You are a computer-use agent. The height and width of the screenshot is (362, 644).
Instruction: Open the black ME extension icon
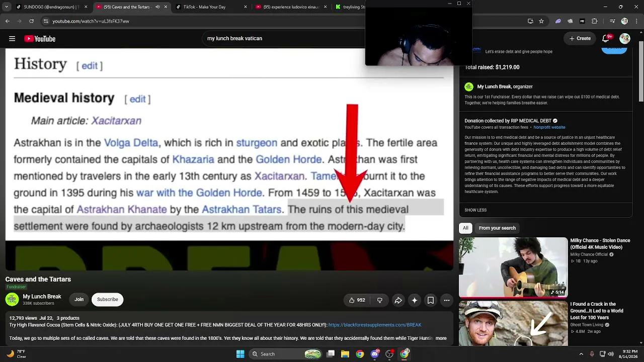[x=582, y=21]
